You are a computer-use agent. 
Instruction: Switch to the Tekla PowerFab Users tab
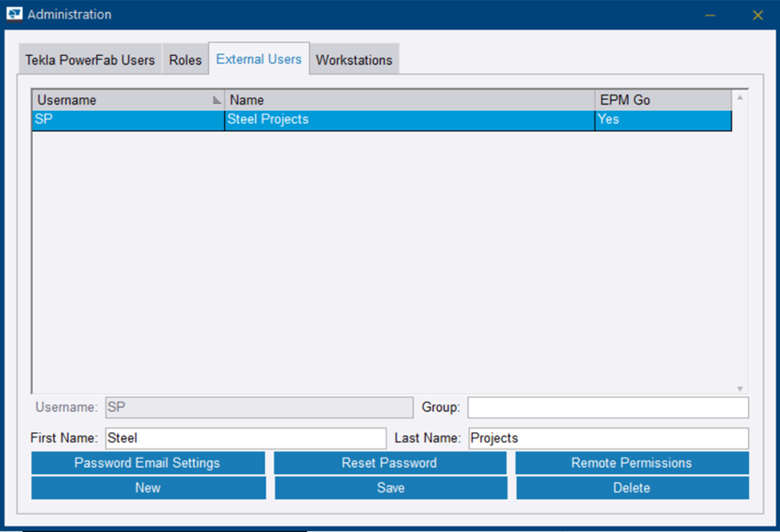(90, 61)
